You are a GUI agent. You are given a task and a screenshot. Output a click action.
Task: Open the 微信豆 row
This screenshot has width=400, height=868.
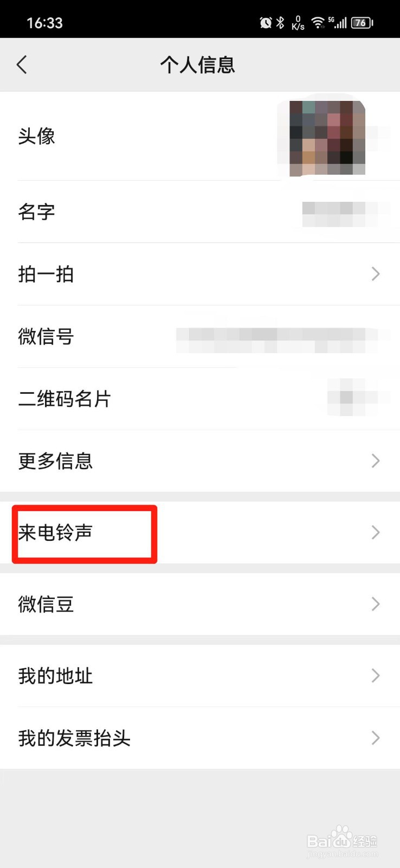200,604
